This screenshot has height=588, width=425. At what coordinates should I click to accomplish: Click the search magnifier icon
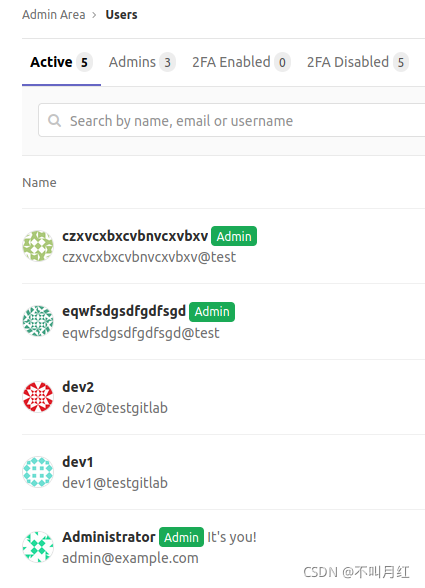pyautogui.click(x=54, y=120)
